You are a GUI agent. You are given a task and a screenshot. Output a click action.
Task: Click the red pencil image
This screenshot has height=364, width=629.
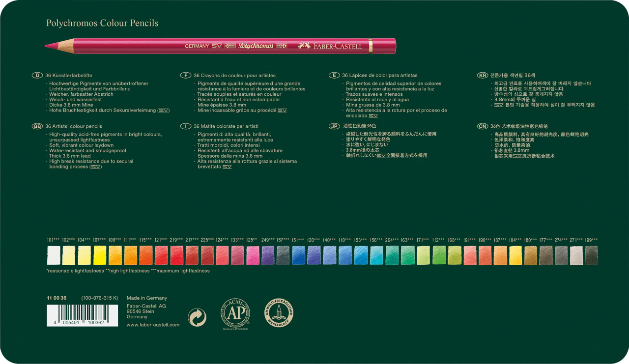tap(220, 46)
